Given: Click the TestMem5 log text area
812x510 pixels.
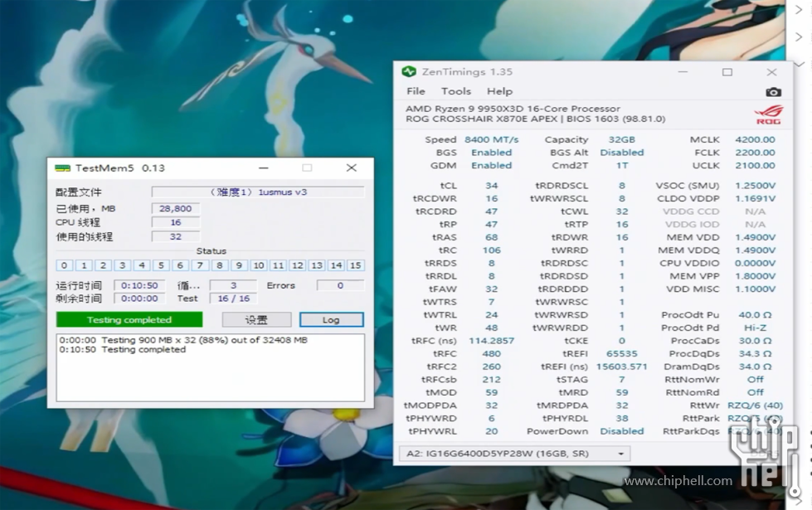Looking at the screenshot, I should (210, 367).
